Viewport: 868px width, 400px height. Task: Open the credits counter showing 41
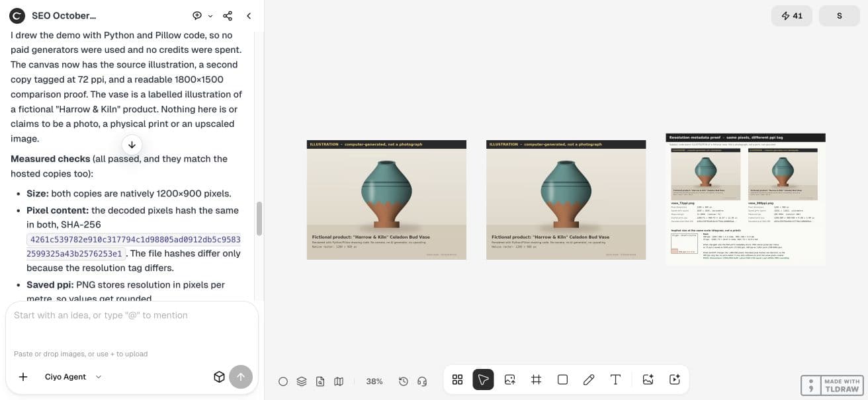tap(792, 16)
